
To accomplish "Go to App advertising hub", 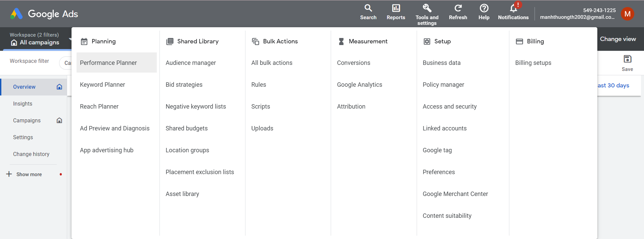I will (x=106, y=150).
